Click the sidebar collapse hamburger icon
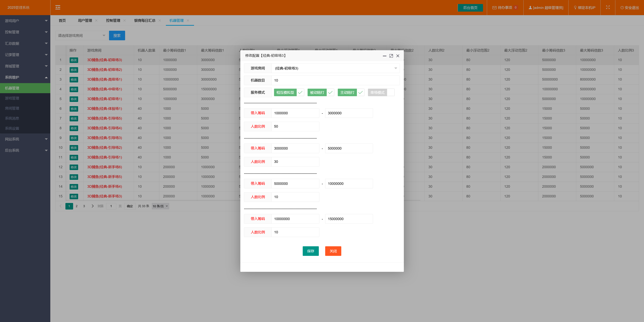Screen dimensions: 644x322 coord(58,8)
